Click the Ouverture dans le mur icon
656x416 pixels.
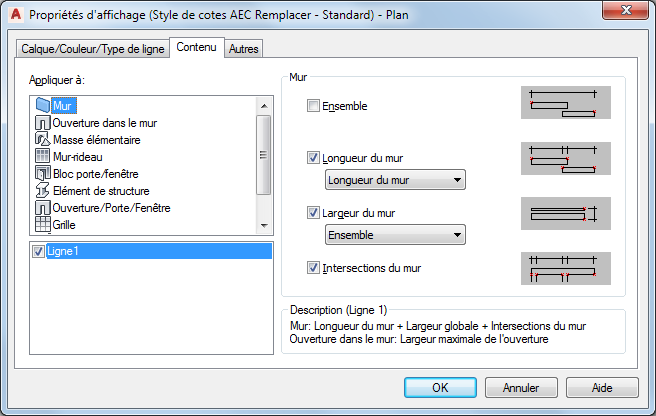point(43,123)
